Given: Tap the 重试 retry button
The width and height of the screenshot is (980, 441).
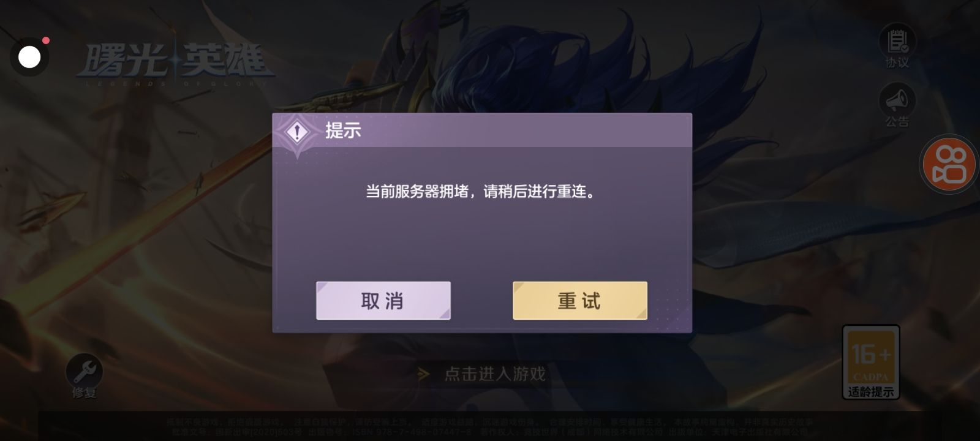Looking at the screenshot, I should pos(579,300).
